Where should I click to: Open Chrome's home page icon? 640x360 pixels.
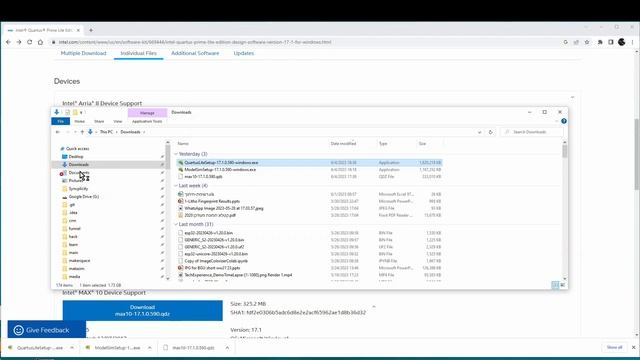[40, 42]
